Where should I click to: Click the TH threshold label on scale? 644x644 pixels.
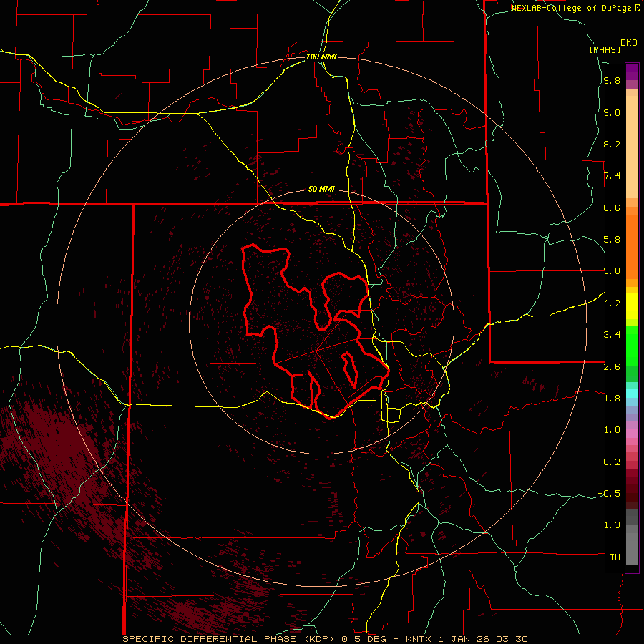tap(615, 557)
